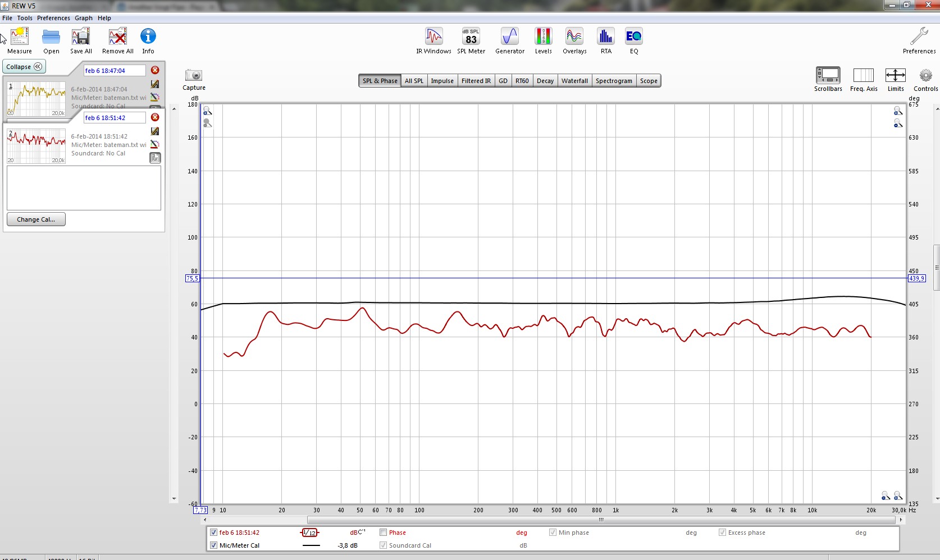Toggle the feb 6 18:51:42 trace checkbox
Screen dimensions: 940x560
click(213, 533)
